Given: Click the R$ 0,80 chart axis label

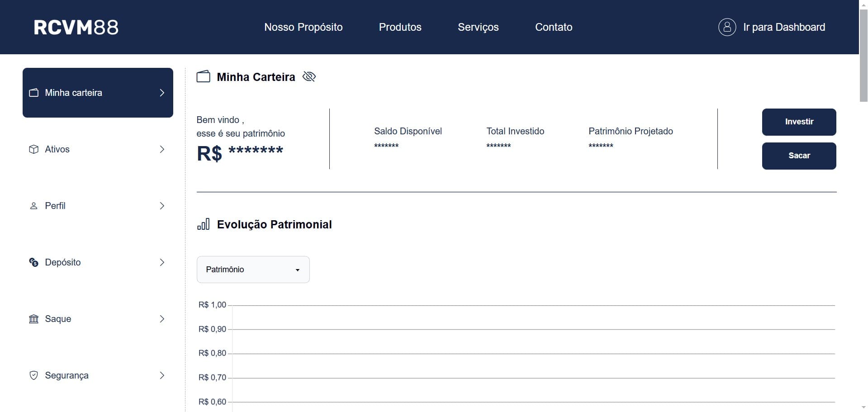Looking at the screenshot, I should click(x=212, y=353).
